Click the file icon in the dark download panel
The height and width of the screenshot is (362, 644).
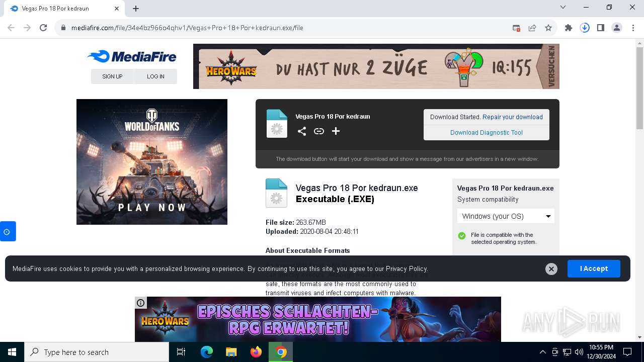pyautogui.click(x=277, y=124)
